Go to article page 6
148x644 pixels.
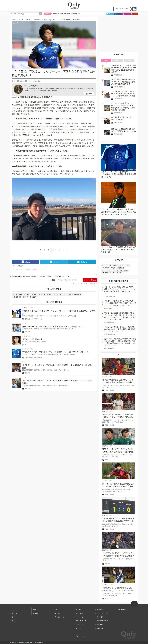[x=63, y=250]
